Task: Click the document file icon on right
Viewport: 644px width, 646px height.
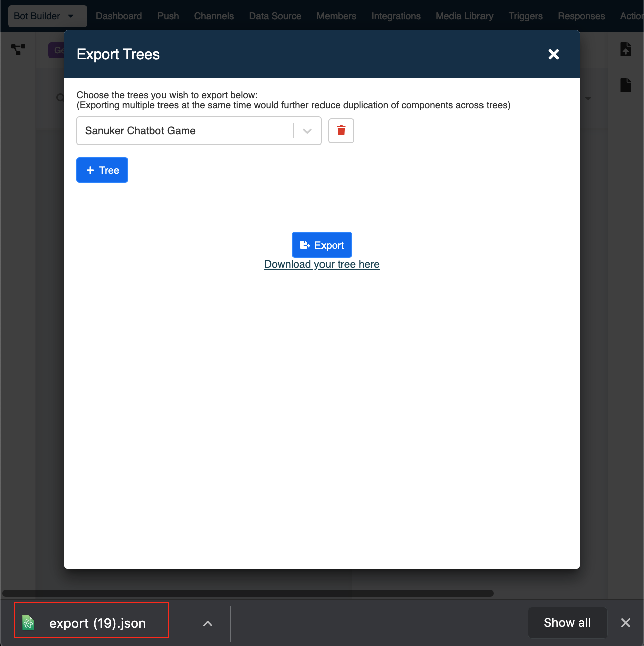Action: pyautogui.click(x=625, y=85)
